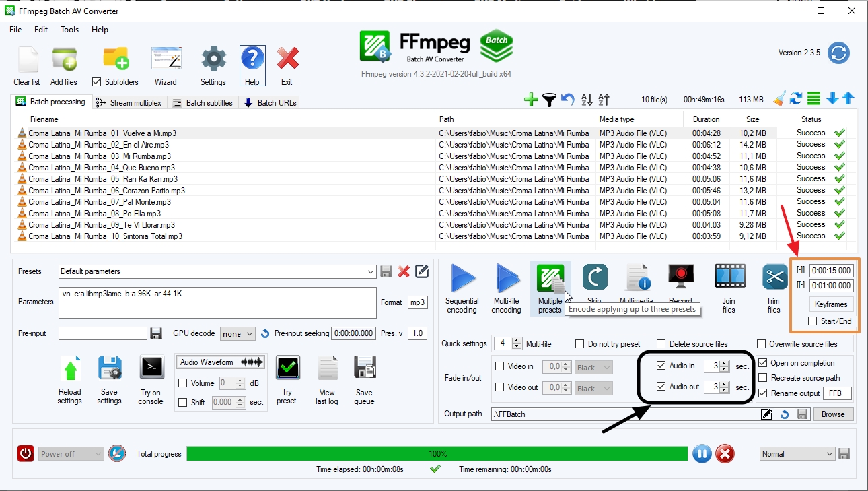This screenshot has height=491, width=868.
Task: Cancel encoding with the red stop button
Action: pos(724,453)
